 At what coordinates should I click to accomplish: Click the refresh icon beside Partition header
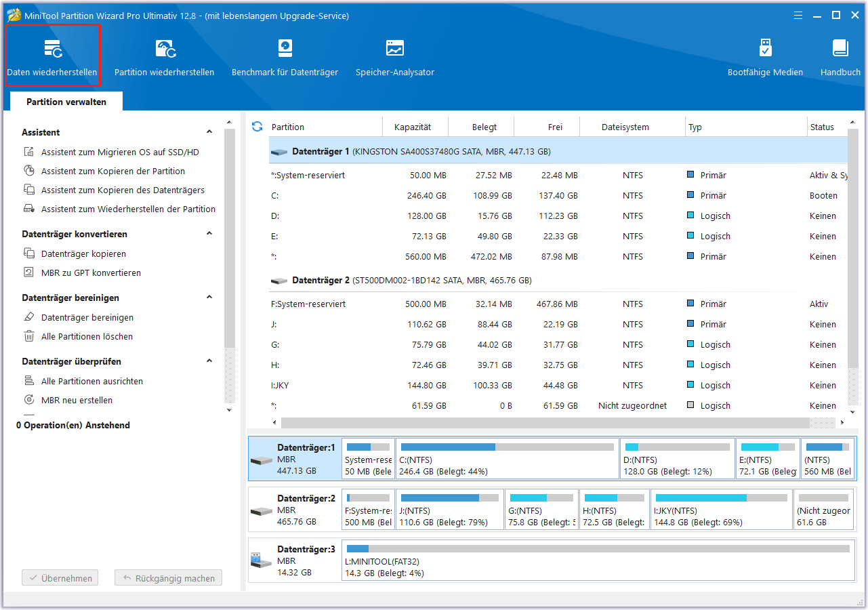257,126
